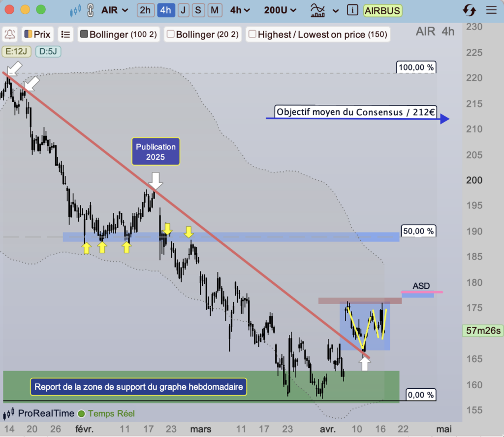
Task: Enable Highest / Lowest on price checkbox
Action: click(252, 34)
